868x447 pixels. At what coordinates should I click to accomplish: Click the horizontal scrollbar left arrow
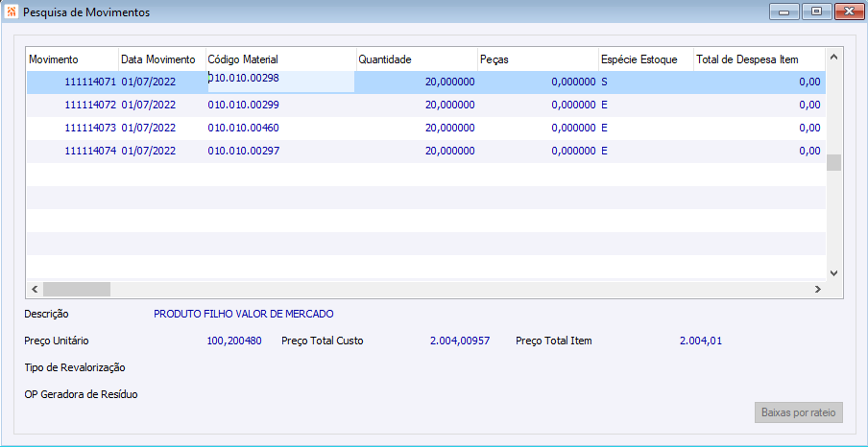coord(34,289)
